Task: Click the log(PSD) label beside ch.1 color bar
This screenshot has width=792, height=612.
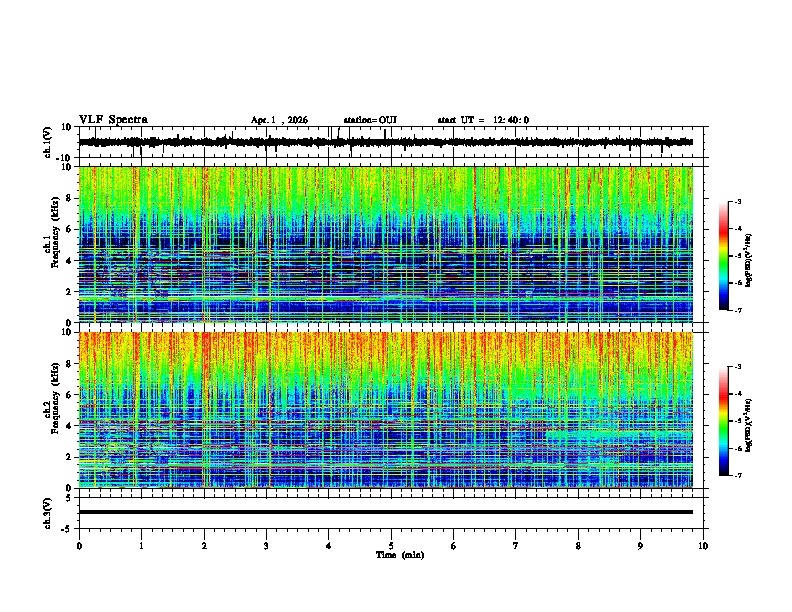Action: 748,261
